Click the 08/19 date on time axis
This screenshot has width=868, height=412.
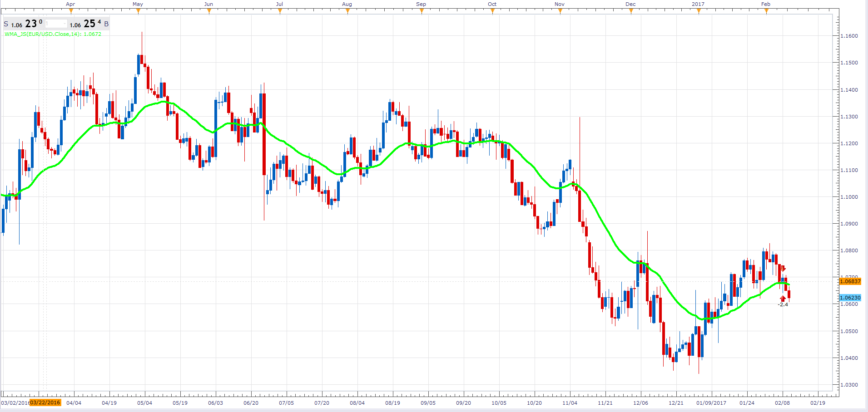click(393, 403)
